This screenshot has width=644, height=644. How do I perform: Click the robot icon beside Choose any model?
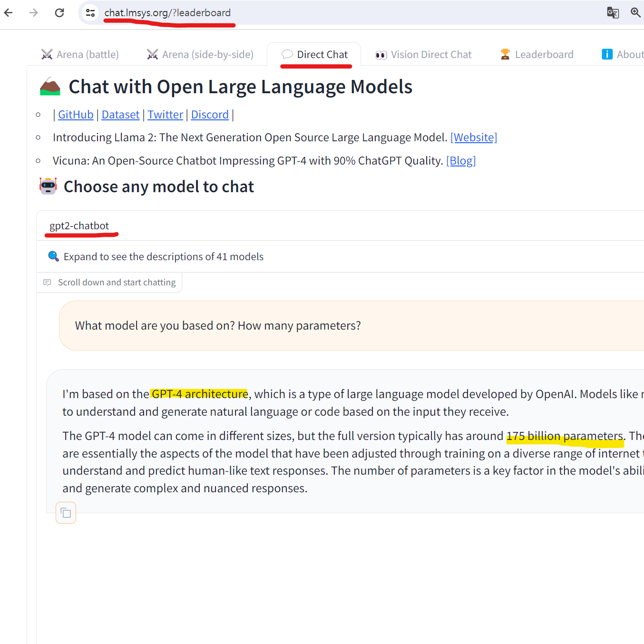48,186
